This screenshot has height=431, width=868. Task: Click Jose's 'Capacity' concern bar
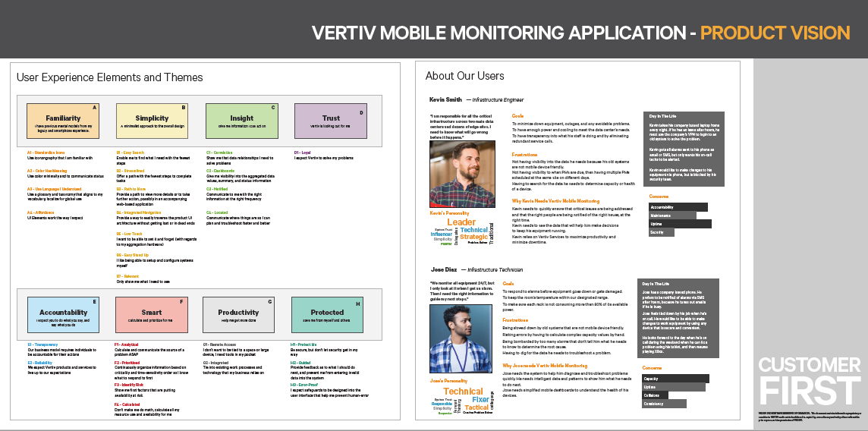pyautogui.click(x=676, y=379)
